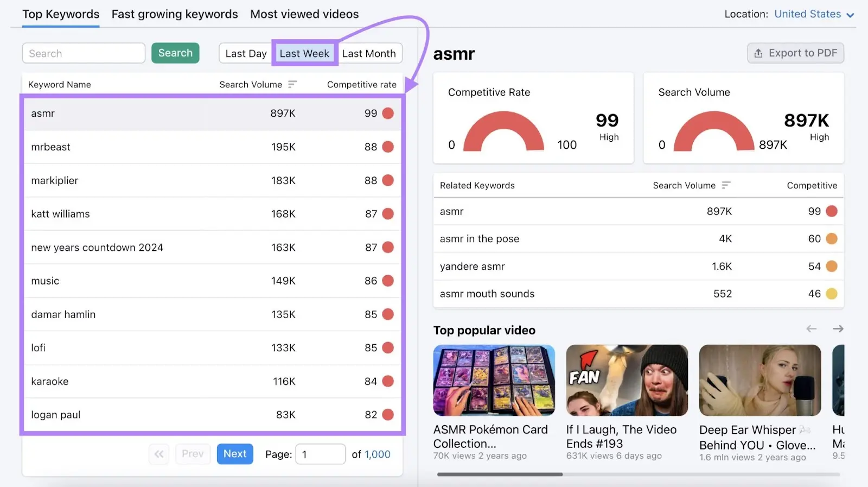Click the green Search button
This screenshot has height=487, width=868.
coord(175,53)
